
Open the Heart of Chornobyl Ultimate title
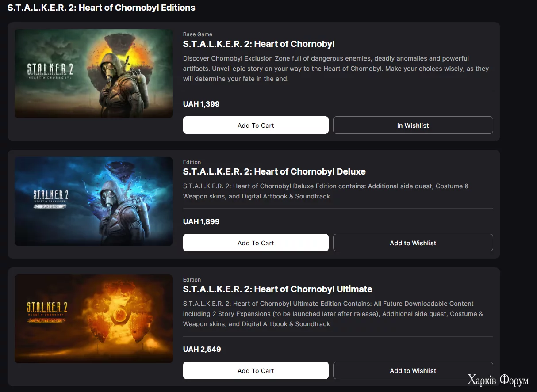(x=277, y=289)
